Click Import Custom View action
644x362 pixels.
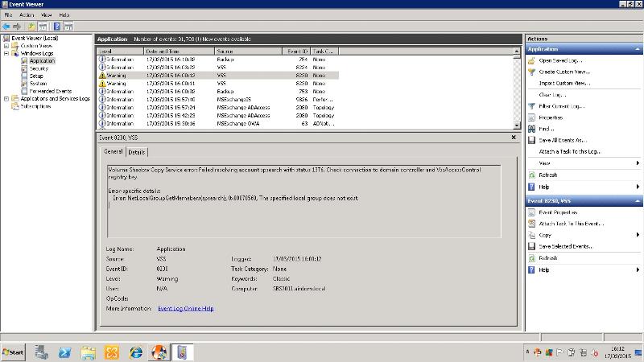click(x=564, y=84)
